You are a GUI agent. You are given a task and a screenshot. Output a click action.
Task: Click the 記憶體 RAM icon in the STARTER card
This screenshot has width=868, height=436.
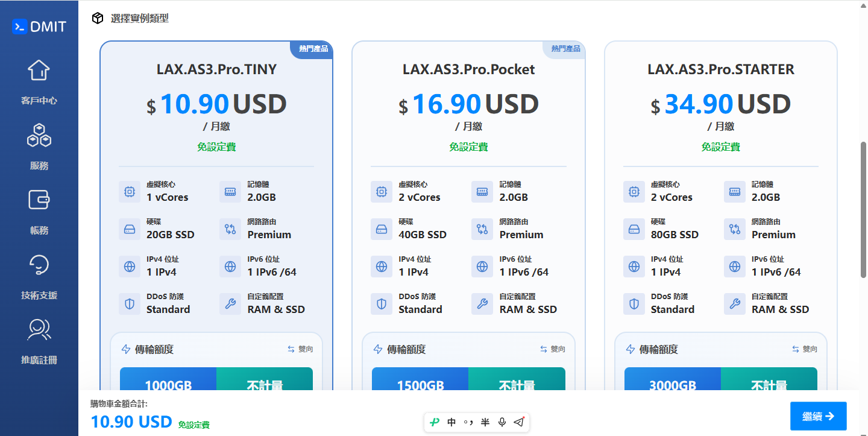click(x=734, y=192)
